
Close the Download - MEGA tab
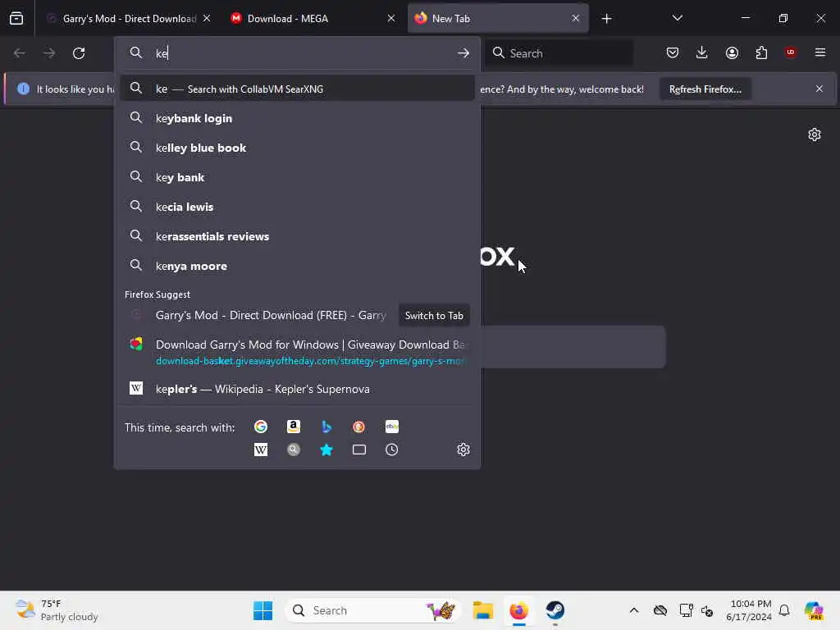click(x=391, y=18)
